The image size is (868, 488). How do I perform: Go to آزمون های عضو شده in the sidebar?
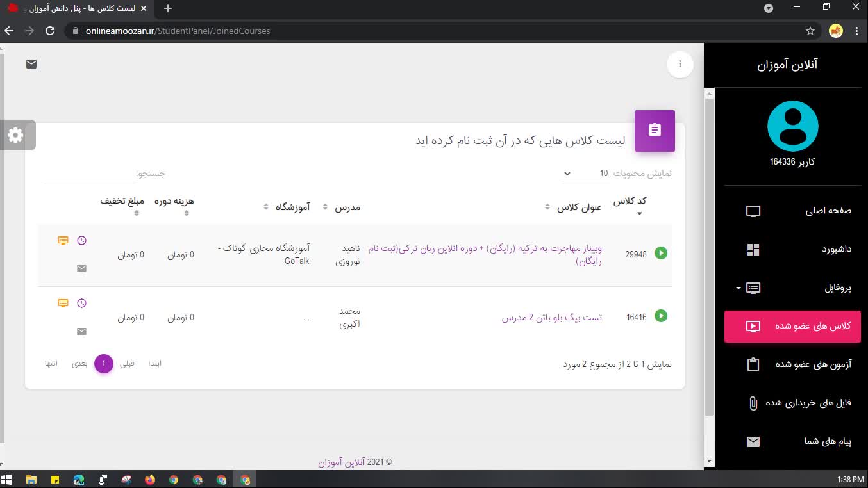(x=794, y=364)
